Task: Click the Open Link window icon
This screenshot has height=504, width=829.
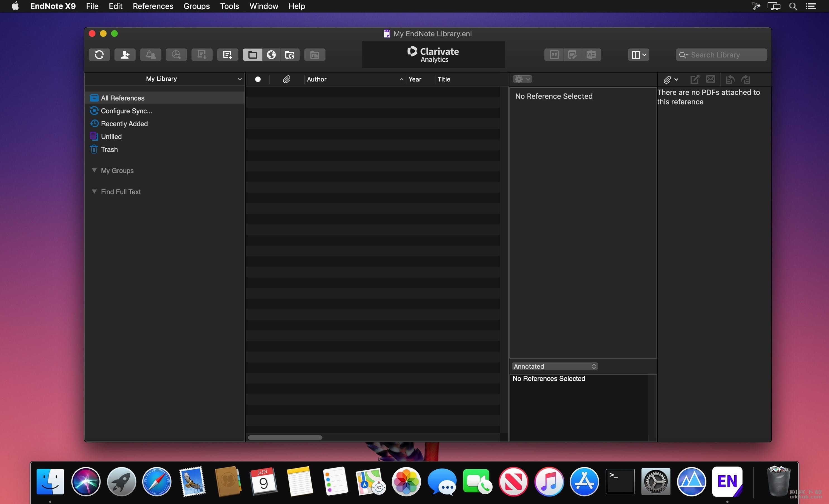Action: [x=315, y=54]
